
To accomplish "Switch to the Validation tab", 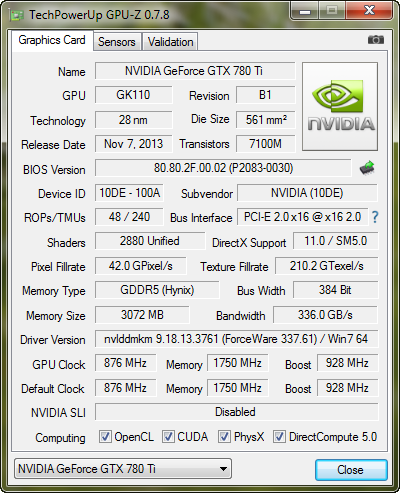I will 170,42.
